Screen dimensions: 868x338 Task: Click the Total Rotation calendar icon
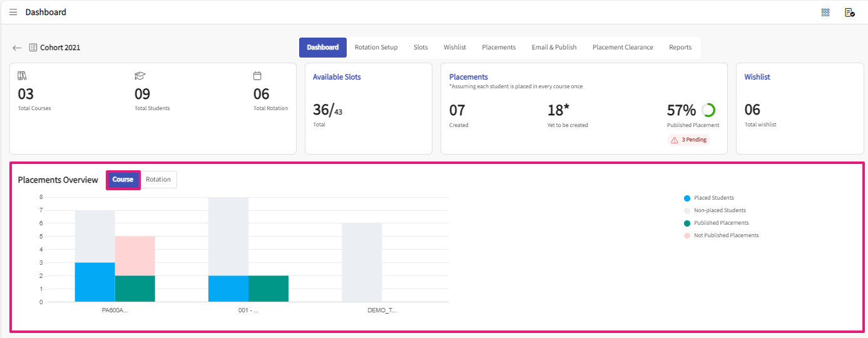[257, 76]
